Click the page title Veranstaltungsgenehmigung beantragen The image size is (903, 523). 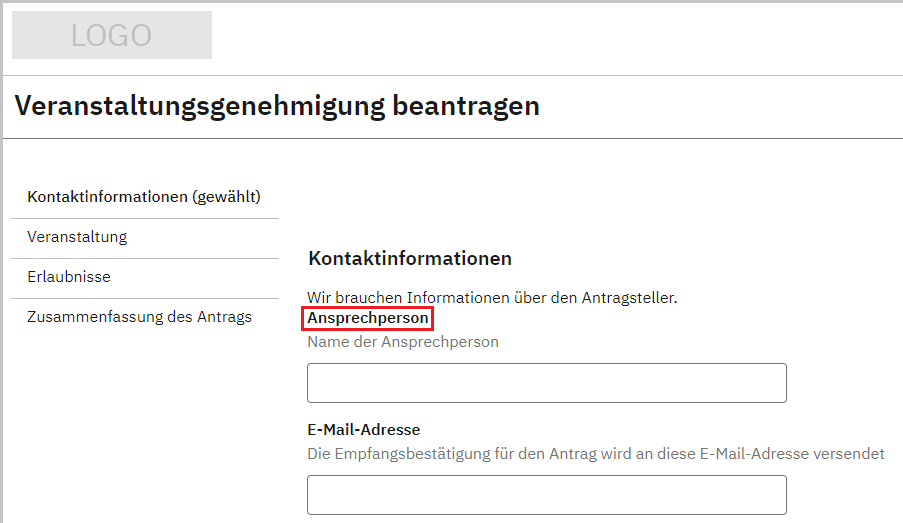277,106
